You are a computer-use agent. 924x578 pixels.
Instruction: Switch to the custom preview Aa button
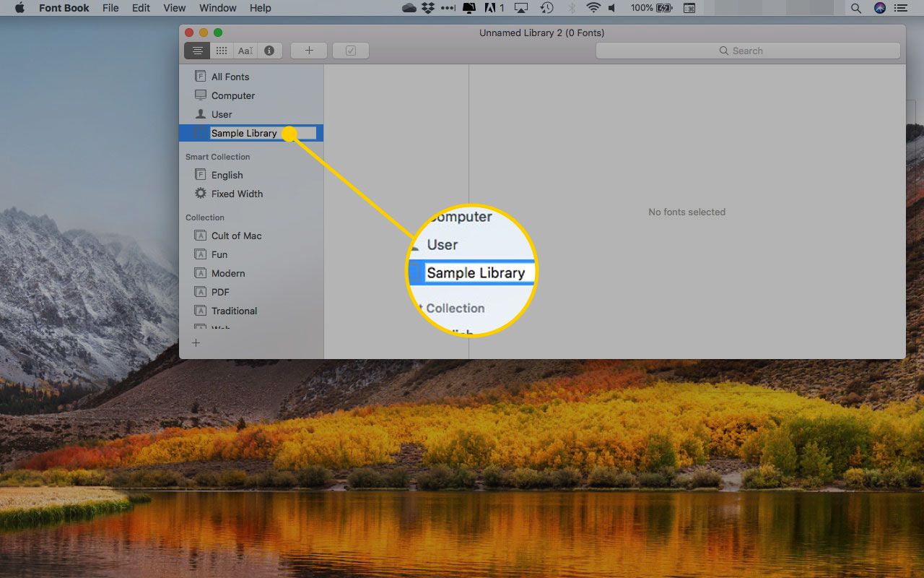coord(245,51)
